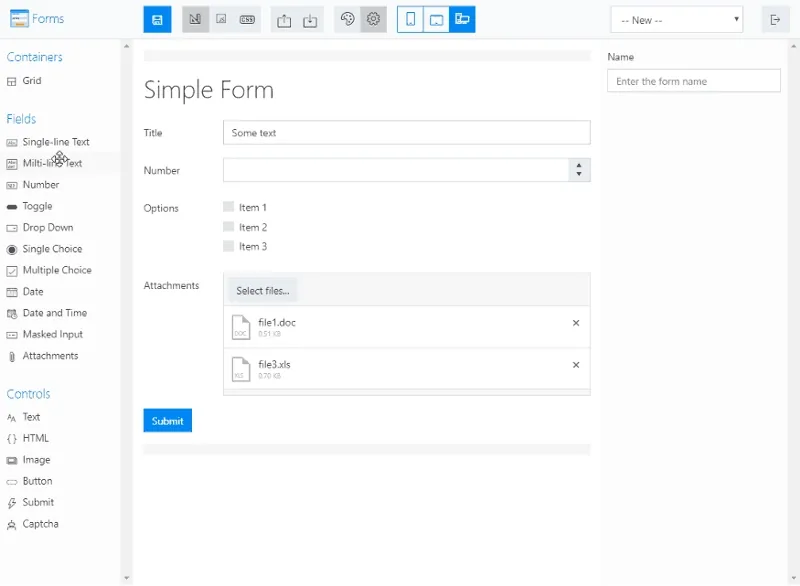The image size is (800, 586).
Task: Click the import download icon
Action: click(310, 20)
